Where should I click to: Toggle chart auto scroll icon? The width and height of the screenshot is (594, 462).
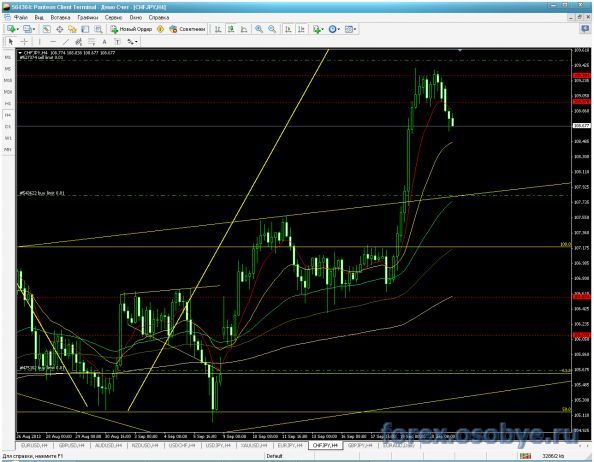pyautogui.click(x=288, y=29)
